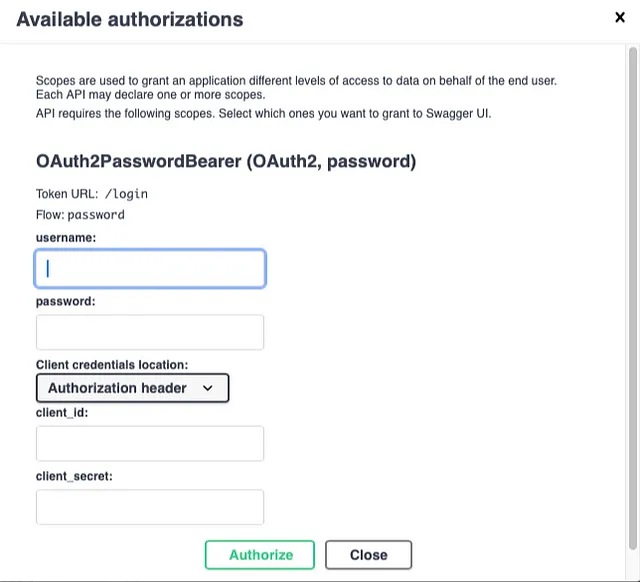The height and width of the screenshot is (582, 640).
Task: Click the client_id: label
Action: (x=62, y=413)
